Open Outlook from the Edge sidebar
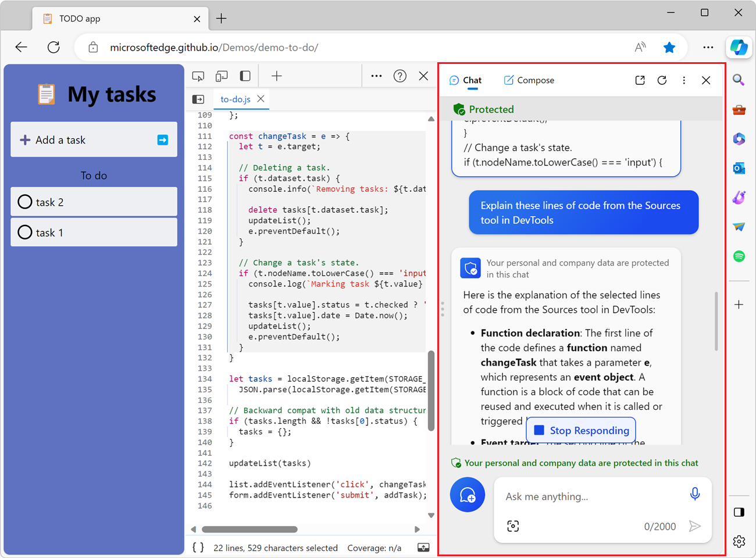Image resolution: width=756 pixels, height=558 pixels. click(739, 168)
